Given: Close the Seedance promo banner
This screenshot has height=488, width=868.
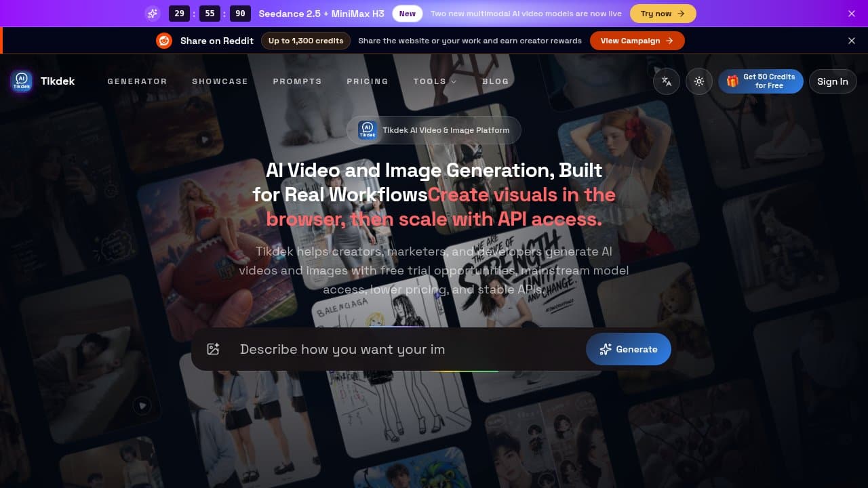Looking at the screenshot, I should point(852,14).
